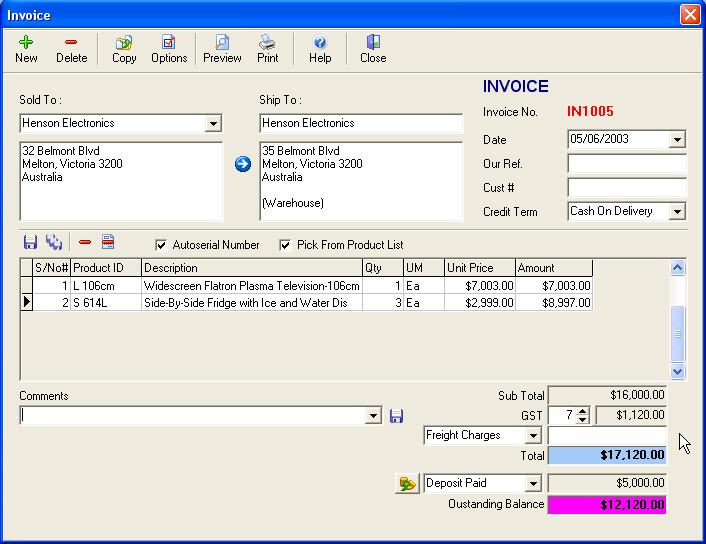Preview the invoice before printing

coord(222,49)
